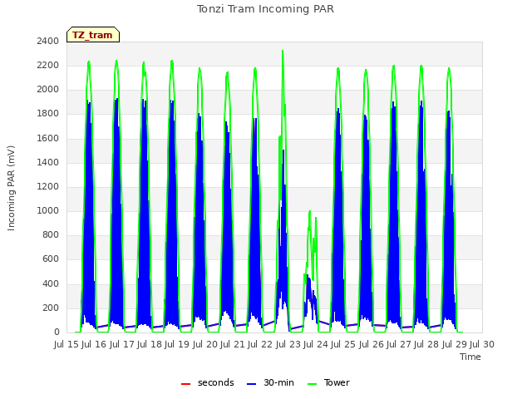This screenshot has width=532, height=399.
Task: Click the Jul 24 x-axis date label
Action: click(x=316, y=344)
